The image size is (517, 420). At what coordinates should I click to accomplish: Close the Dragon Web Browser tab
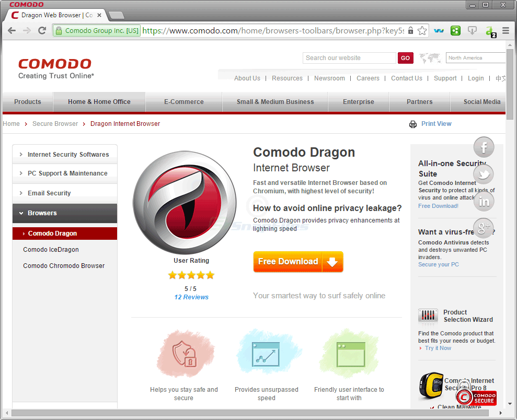click(x=99, y=15)
